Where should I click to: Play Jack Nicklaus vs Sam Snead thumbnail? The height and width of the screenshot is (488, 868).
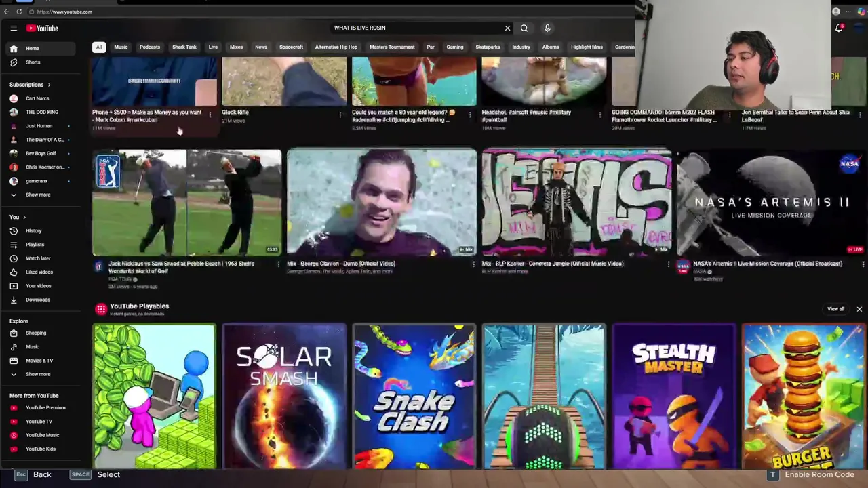point(186,203)
